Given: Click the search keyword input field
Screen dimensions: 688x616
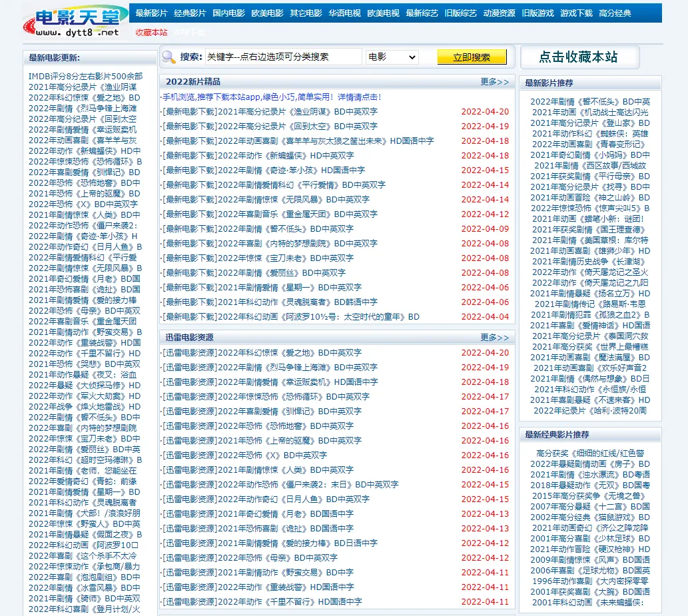Looking at the screenshot, I should (284, 57).
